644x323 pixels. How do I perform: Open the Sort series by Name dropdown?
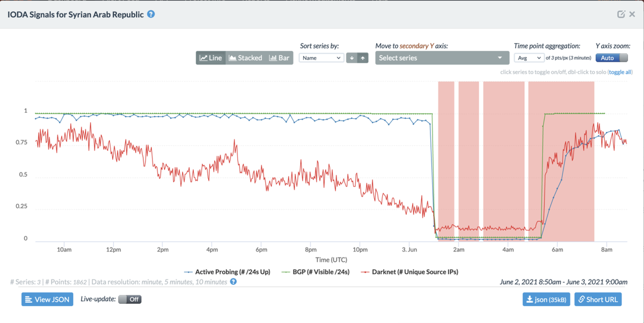pos(321,58)
